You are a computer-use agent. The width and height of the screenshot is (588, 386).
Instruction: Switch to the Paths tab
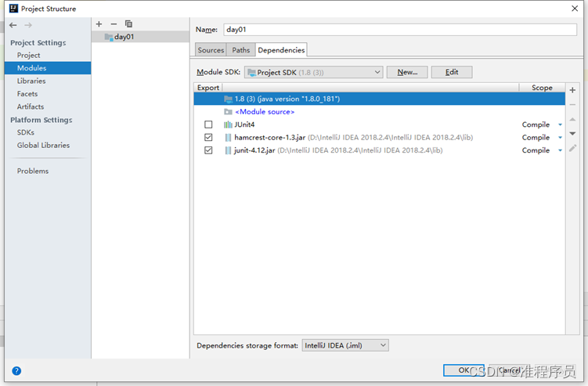(x=240, y=50)
